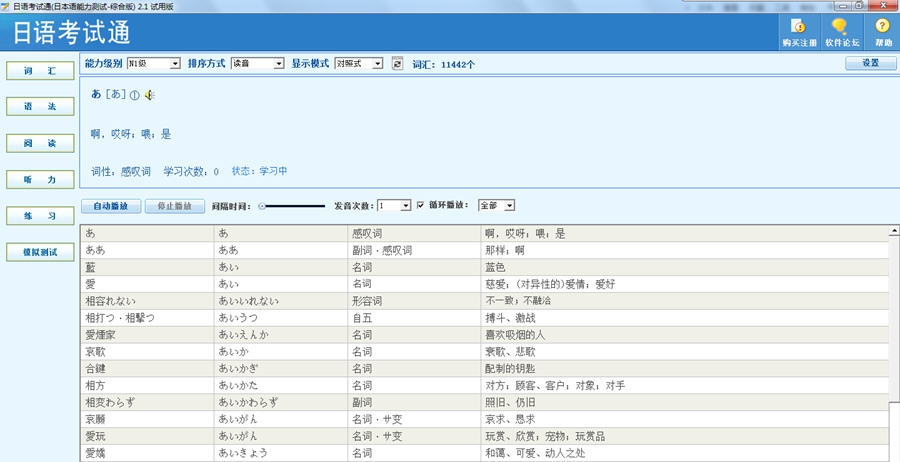Screen dimensions: 900x462
Task: Click the circled accent number icon
Action: 134,96
